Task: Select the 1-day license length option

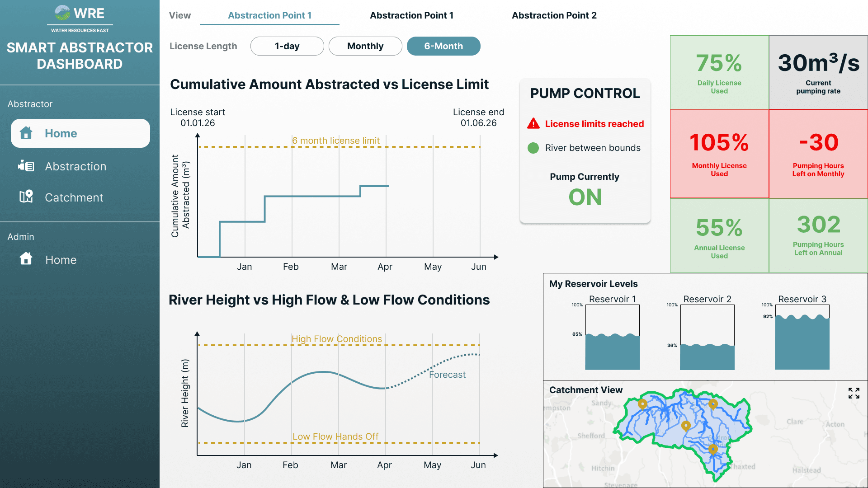Action: coord(287,46)
